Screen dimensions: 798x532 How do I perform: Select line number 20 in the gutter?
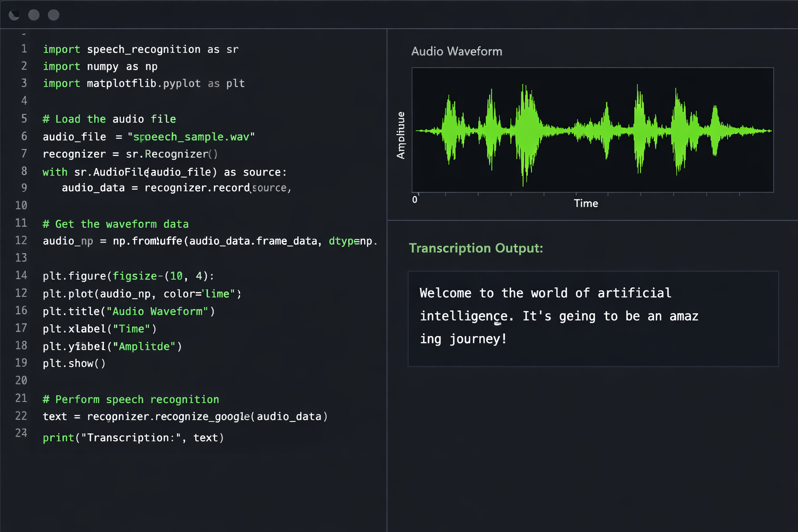click(x=21, y=380)
